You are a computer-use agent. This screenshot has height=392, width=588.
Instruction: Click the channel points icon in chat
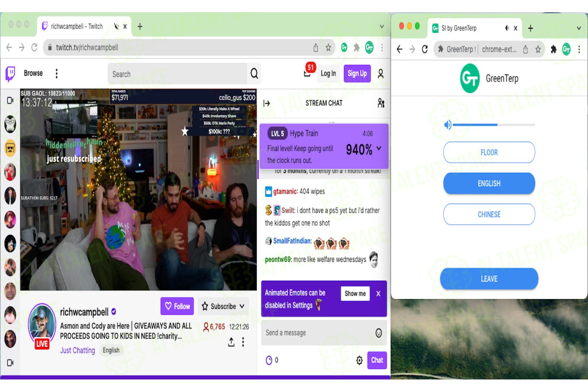pos(269,360)
